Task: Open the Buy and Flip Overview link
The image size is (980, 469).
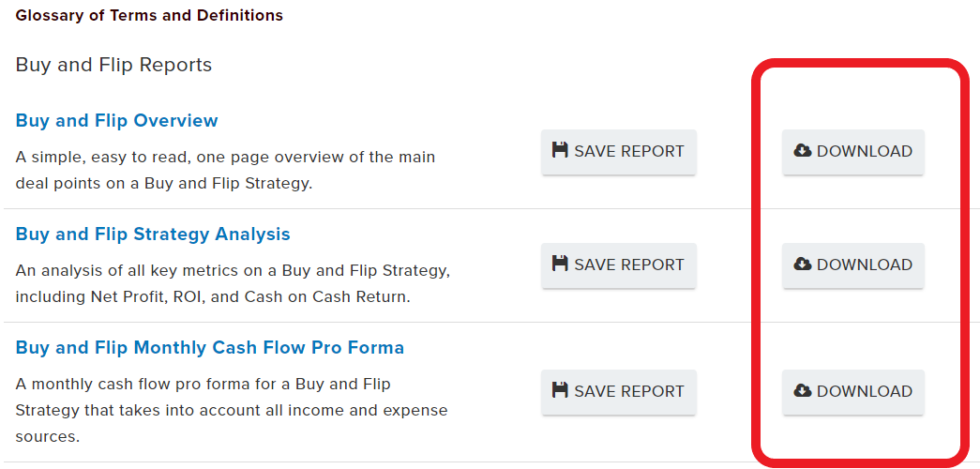Action: 117,120
